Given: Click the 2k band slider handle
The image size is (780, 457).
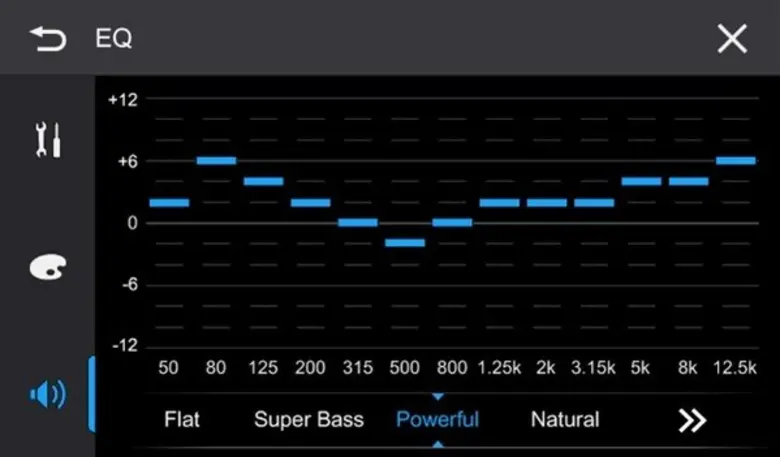Looking at the screenshot, I should 546,203.
